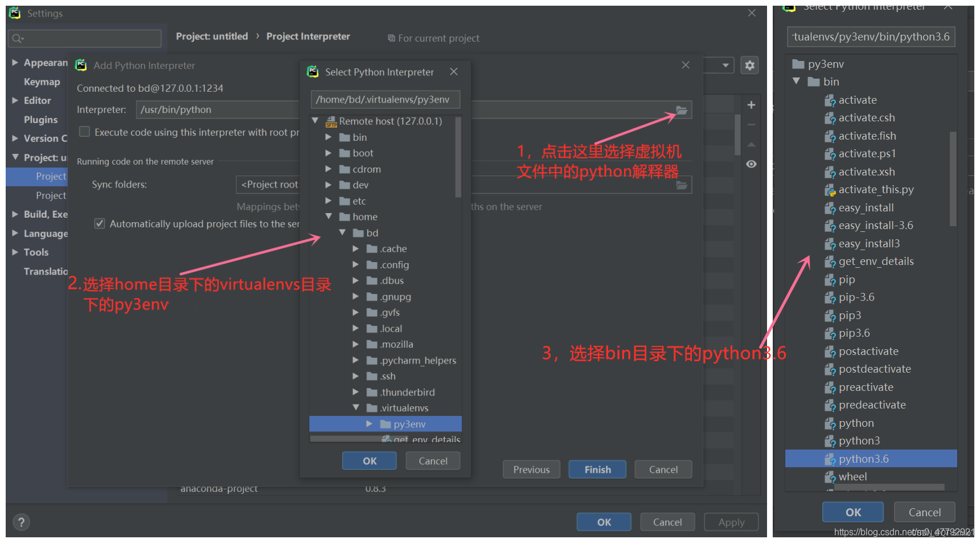The image size is (980, 543).
Task: Toggle Execute code with root privileges checkbox
Action: [84, 132]
